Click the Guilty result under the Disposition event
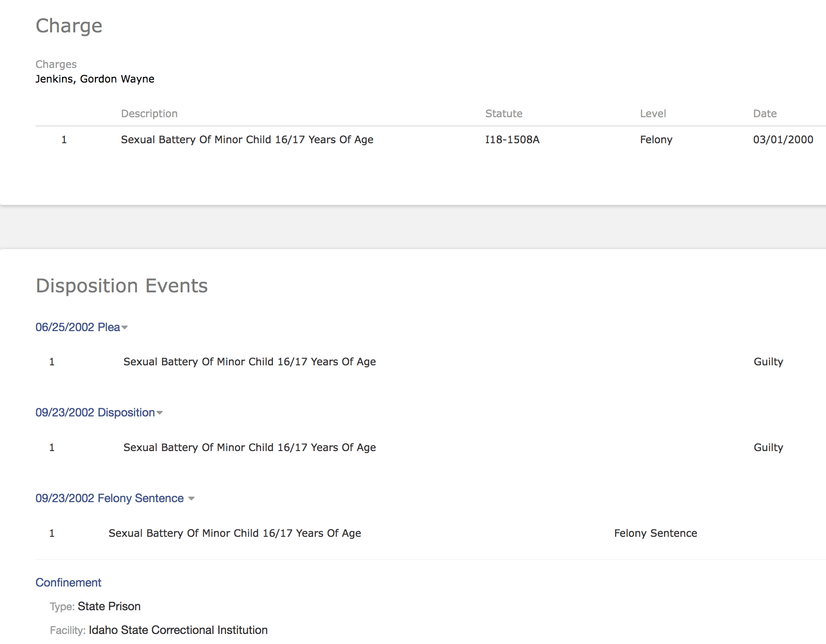 (x=768, y=447)
